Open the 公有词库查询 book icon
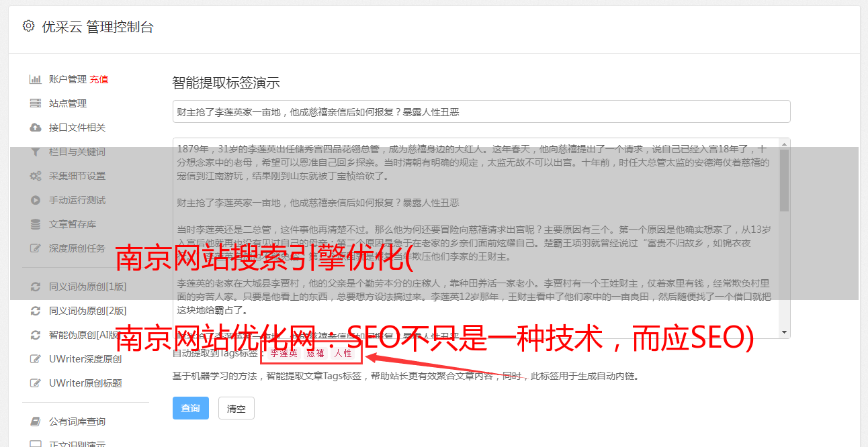The height and width of the screenshot is (447, 868). pos(36,421)
